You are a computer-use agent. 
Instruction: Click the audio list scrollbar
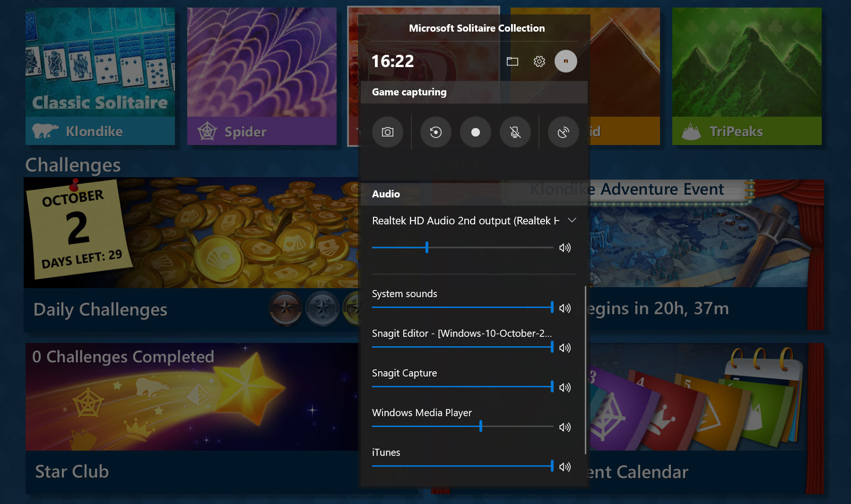[585, 368]
